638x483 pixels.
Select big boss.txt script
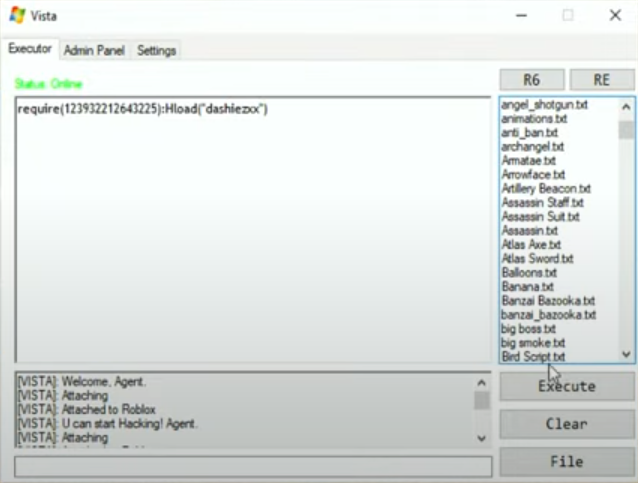[528, 328]
